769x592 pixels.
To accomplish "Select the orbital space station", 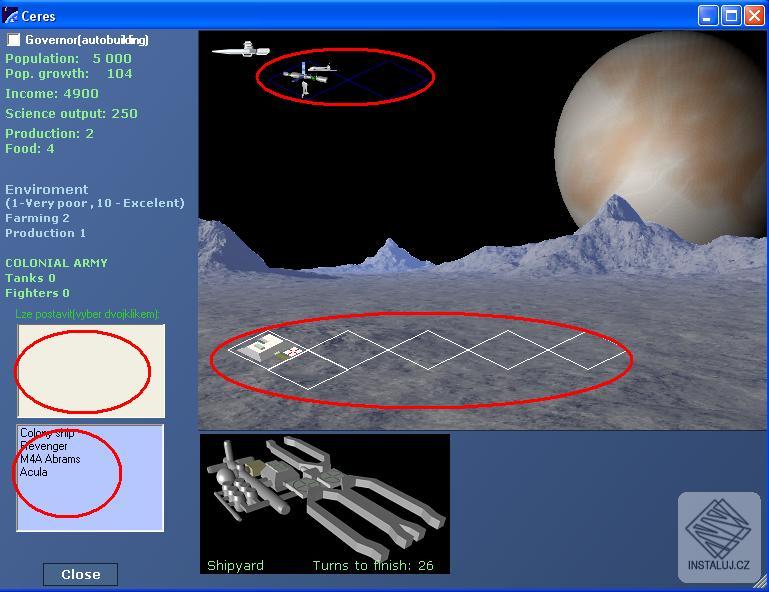I will (x=307, y=77).
